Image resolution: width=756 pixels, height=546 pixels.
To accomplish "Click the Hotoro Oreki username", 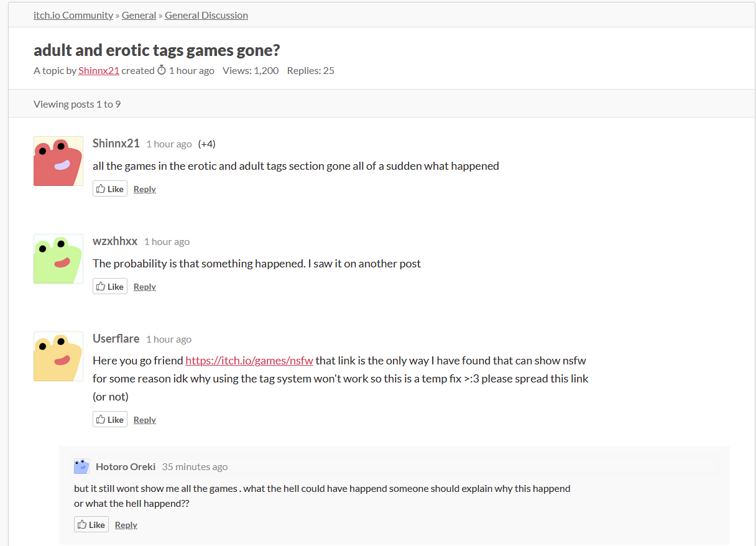I will pos(126,466).
